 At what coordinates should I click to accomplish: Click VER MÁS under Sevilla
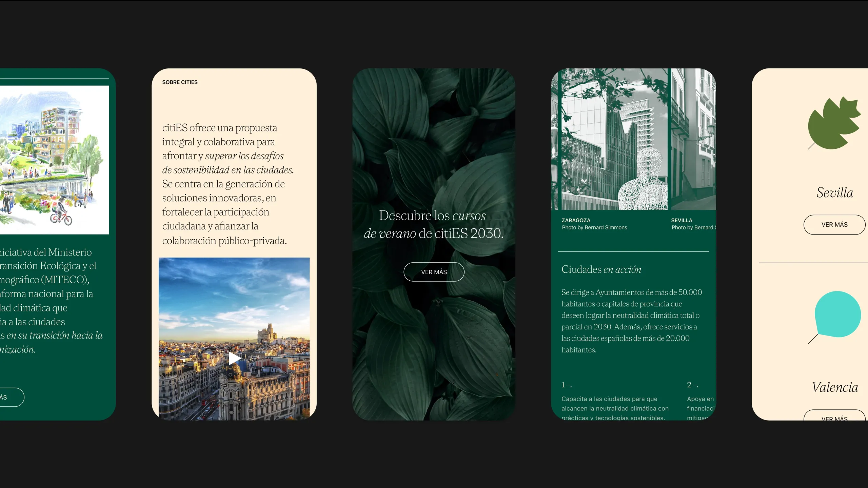pos(834,225)
